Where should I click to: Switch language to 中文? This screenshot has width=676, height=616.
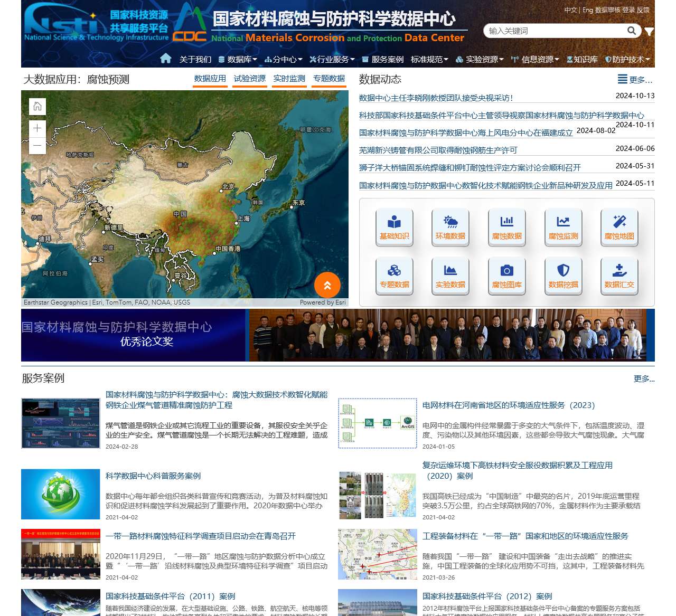point(570,10)
